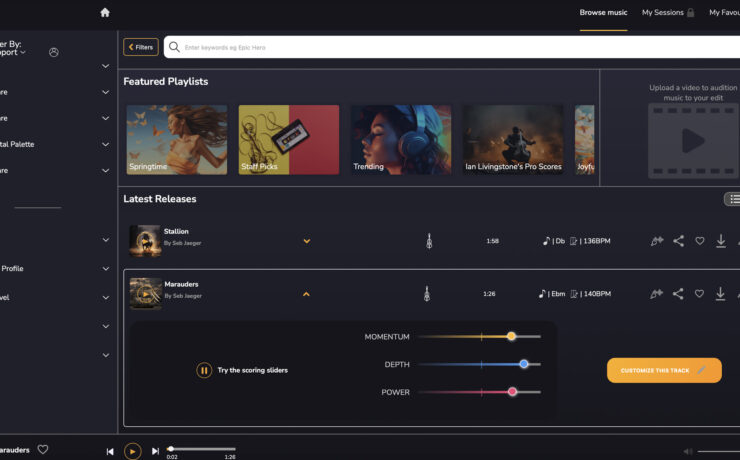740x460 pixels.
Task: Expand the Palette filter section
Action: [x=106, y=144]
